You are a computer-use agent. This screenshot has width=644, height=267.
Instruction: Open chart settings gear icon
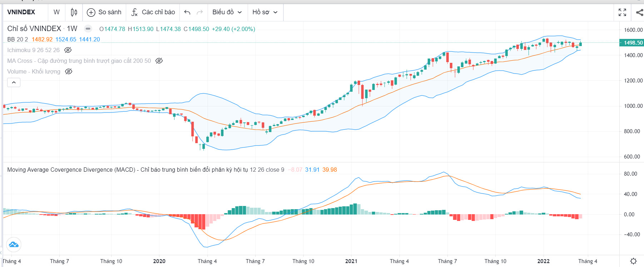(633, 261)
